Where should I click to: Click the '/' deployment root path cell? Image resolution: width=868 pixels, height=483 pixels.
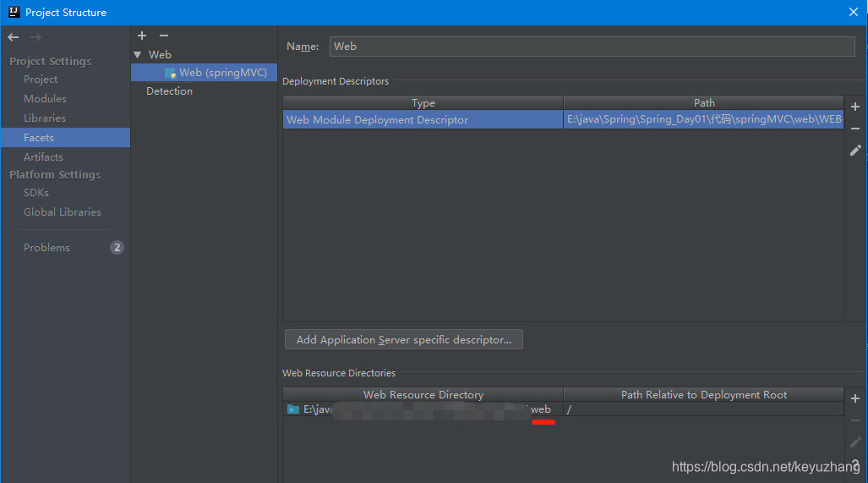(703, 409)
